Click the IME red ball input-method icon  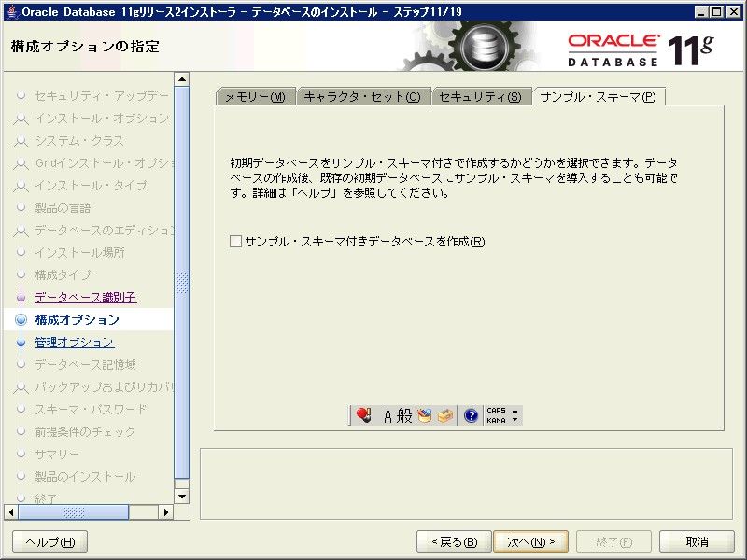coord(362,416)
